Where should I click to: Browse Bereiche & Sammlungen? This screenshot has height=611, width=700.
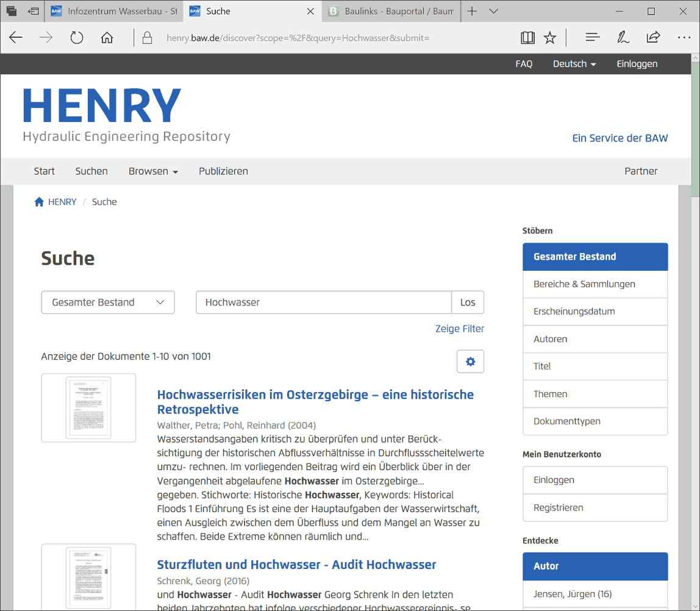[x=595, y=284]
